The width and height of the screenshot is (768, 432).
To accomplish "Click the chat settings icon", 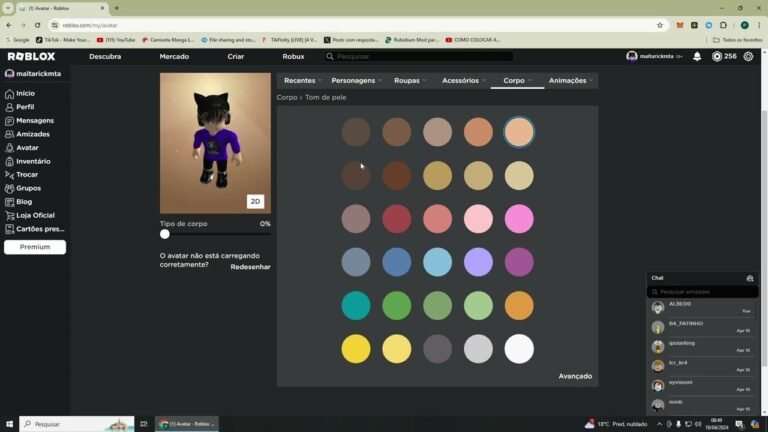I will click(x=749, y=278).
